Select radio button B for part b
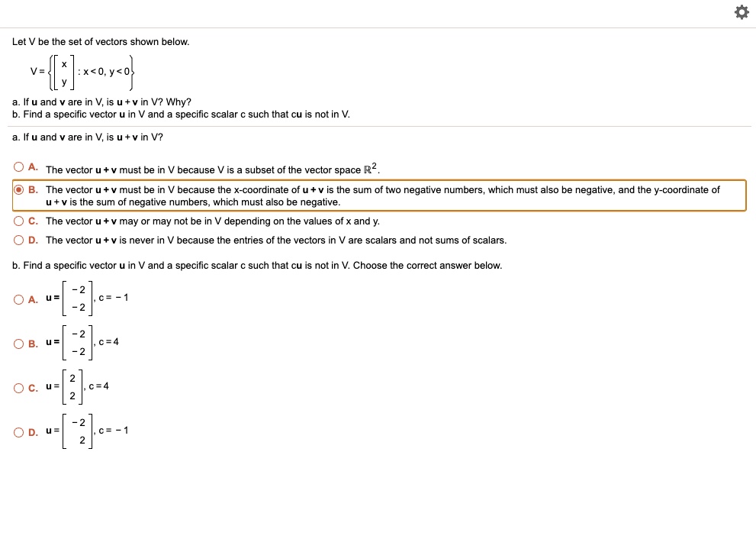The height and width of the screenshot is (539, 756). coord(18,344)
